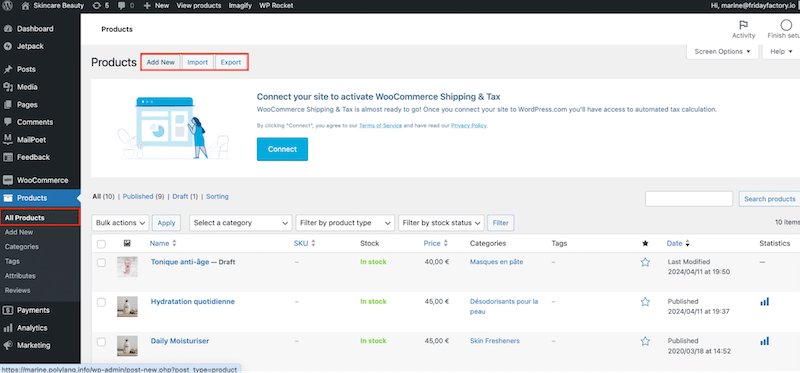Click the Posts pin icon

point(8,69)
